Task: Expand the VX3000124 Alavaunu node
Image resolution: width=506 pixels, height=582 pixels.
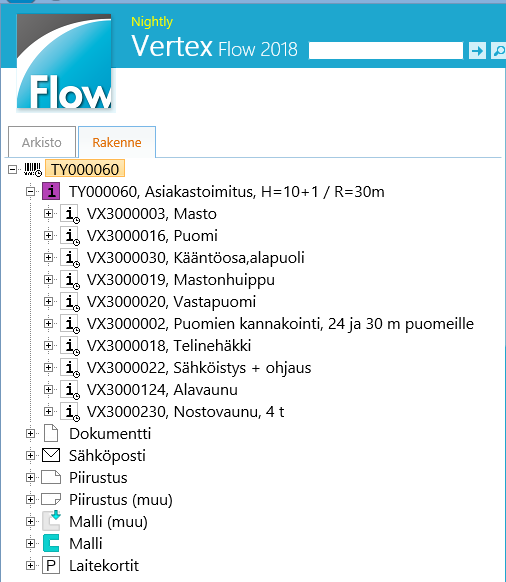Action: click(48, 389)
